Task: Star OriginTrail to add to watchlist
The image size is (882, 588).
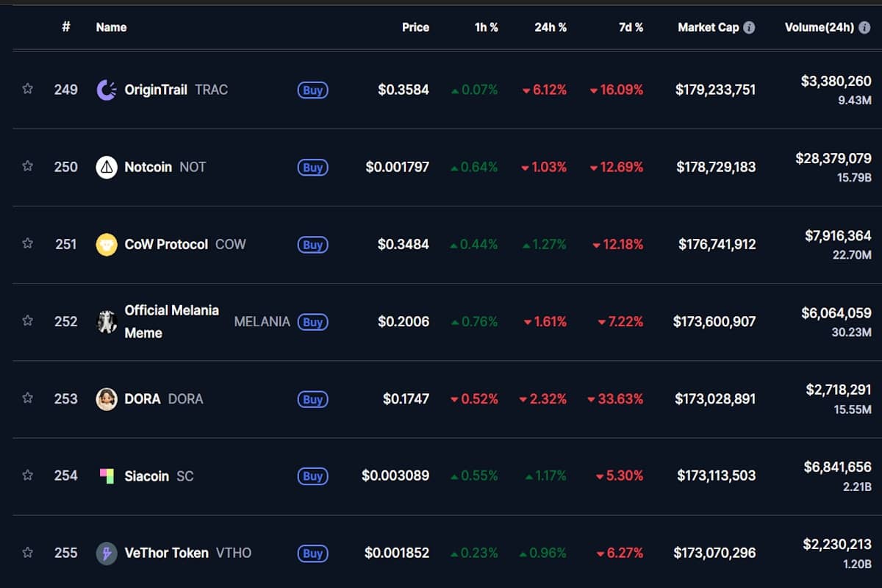Action: 27,89
